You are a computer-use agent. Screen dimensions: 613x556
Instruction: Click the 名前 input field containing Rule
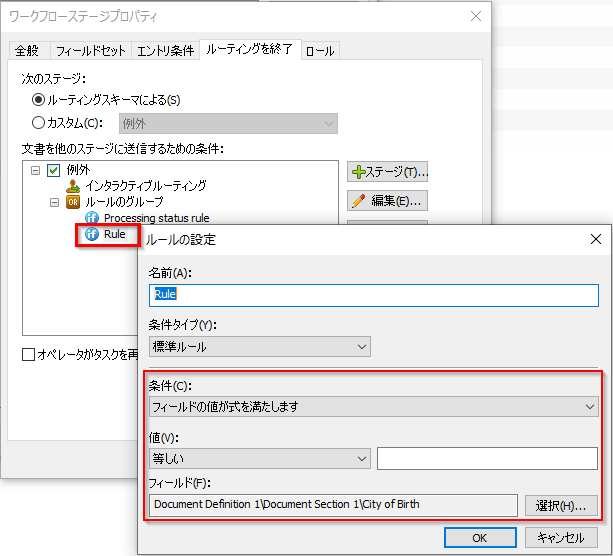[373, 295]
